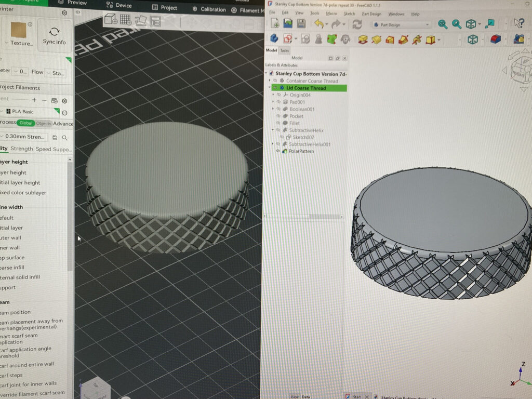Save the FreeCAD document with the floppy icon
532x399 pixels.
click(x=301, y=23)
